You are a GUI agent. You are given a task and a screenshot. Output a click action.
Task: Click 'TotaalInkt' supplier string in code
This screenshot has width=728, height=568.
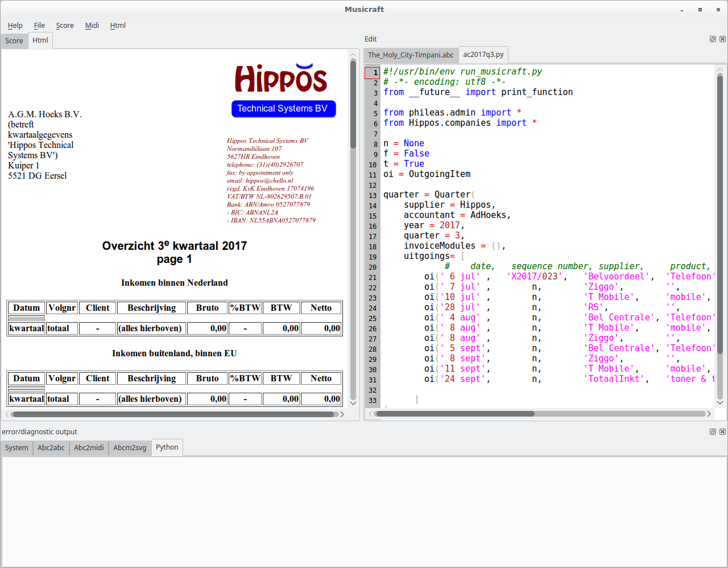click(x=614, y=379)
